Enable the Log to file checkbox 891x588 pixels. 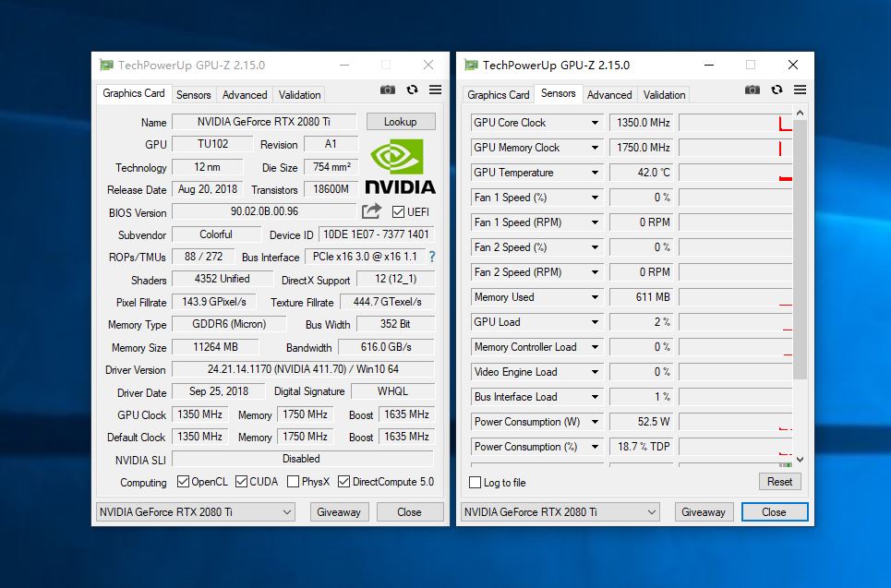pyautogui.click(x=477, y=482)
